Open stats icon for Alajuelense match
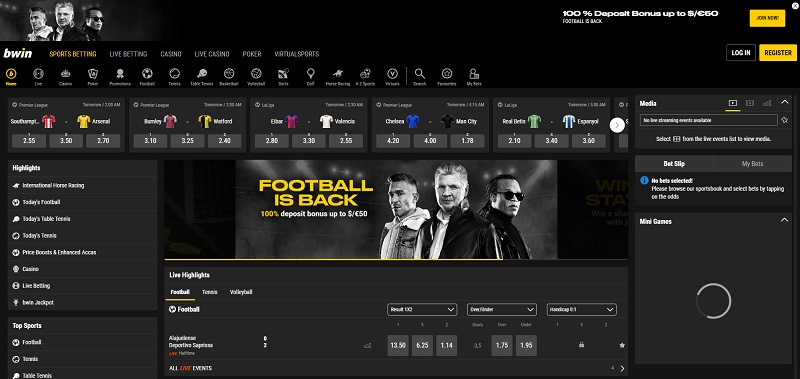Viewport: 800px width, 379px height. tap(367, 345)
